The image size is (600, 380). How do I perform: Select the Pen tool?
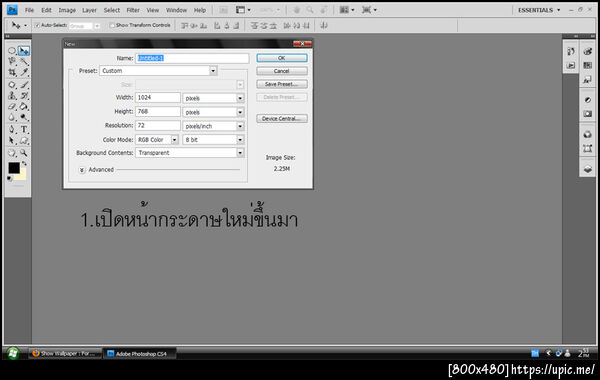[x=12, y=129]
